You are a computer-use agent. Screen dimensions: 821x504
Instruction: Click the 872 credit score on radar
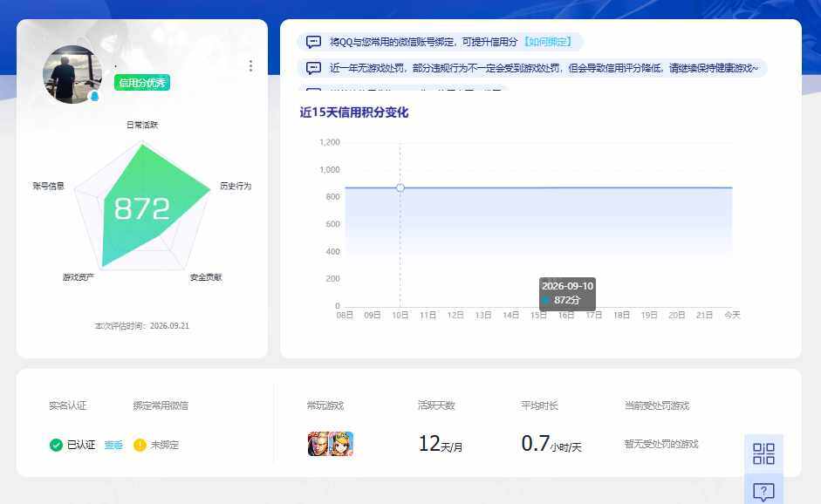tap(142, 208)
